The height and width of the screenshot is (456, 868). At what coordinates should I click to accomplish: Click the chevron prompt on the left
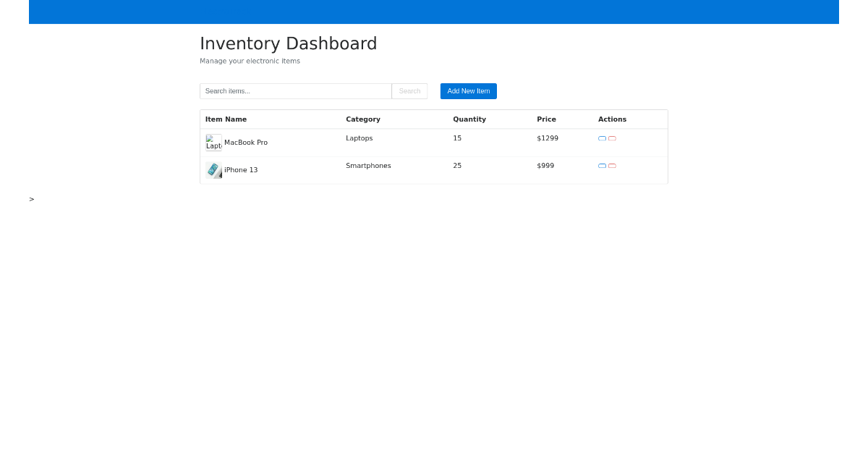tap(31, 199)
